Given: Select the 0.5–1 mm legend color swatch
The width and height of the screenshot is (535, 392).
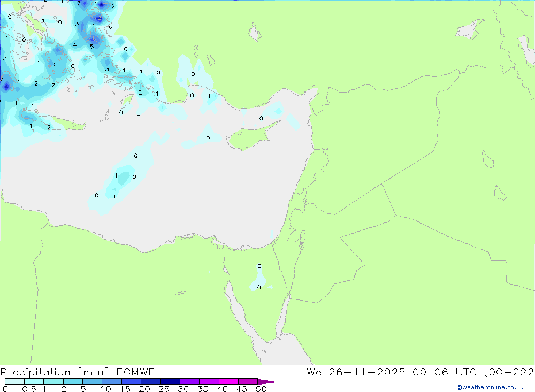Looking at the screenshot, I should click(x=34, y=381).
